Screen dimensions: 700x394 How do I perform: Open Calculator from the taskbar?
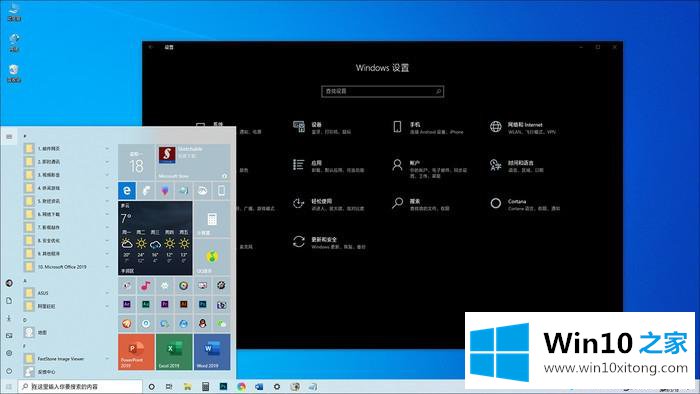point(205,386)
